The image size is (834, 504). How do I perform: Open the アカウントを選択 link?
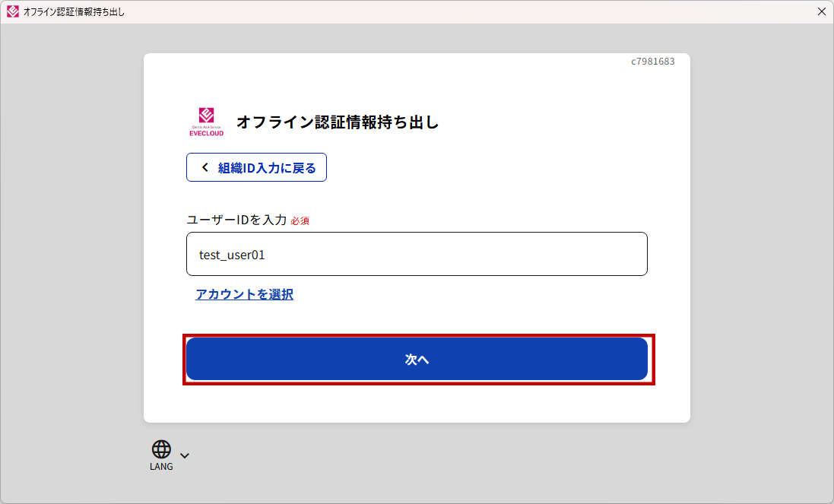click(244, 294)
